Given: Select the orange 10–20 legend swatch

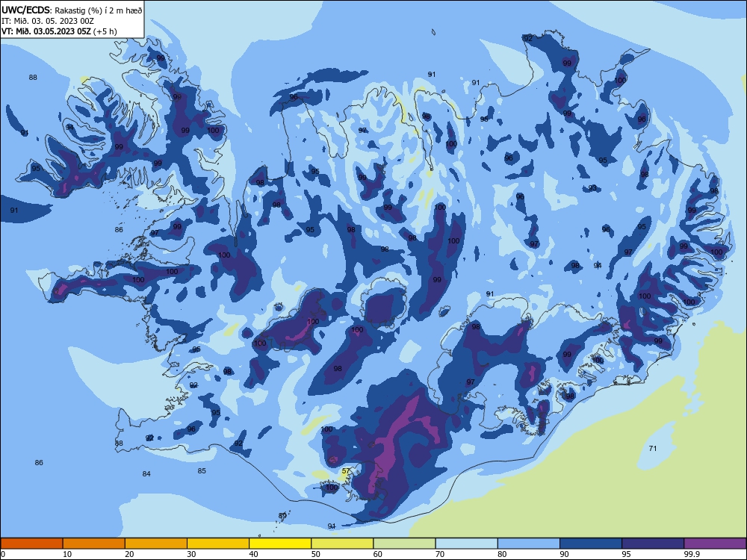Looking at the screenshot, I should (94, 544).
